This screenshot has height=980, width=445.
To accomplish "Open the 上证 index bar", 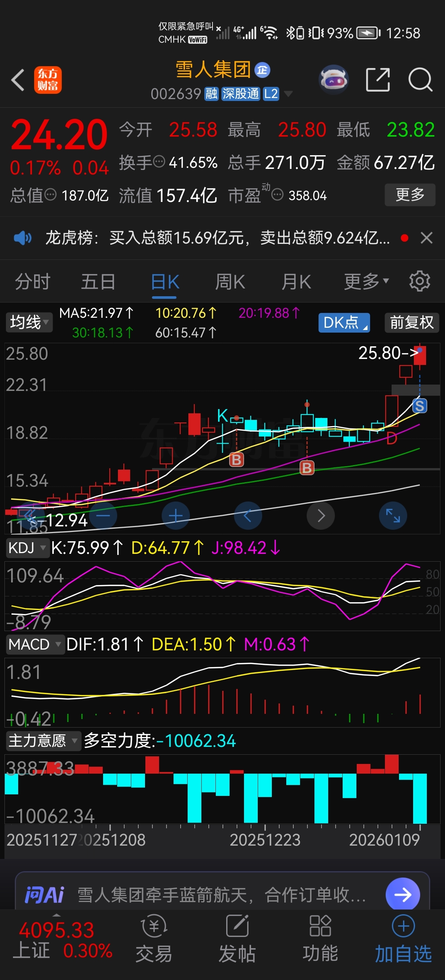I will point(63,940).
